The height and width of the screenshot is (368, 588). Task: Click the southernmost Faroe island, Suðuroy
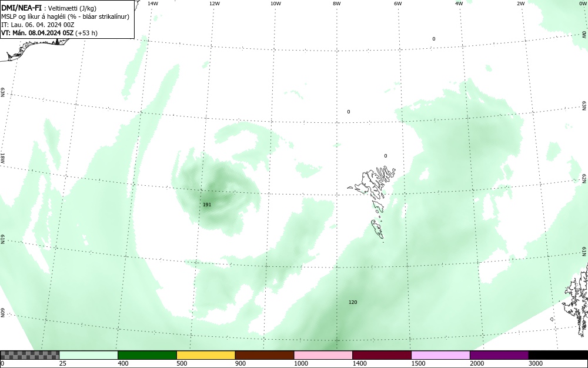pyautogui.click(x=377, y=229)
